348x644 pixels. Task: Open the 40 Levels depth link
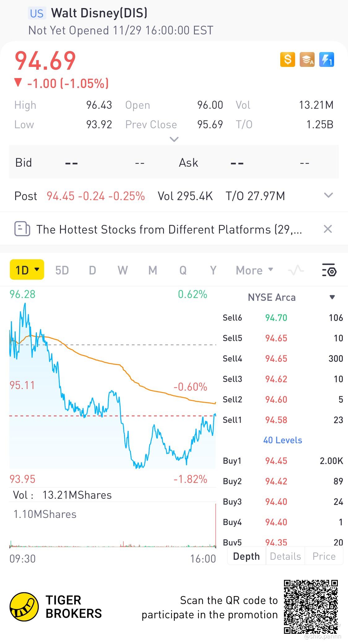tap(282, 440)
